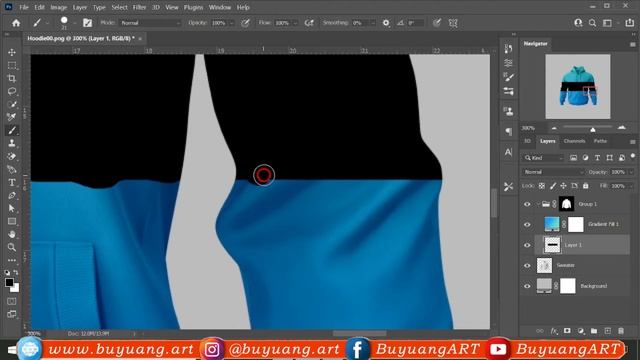Click lock transparent pixels icon

[542, 186]
